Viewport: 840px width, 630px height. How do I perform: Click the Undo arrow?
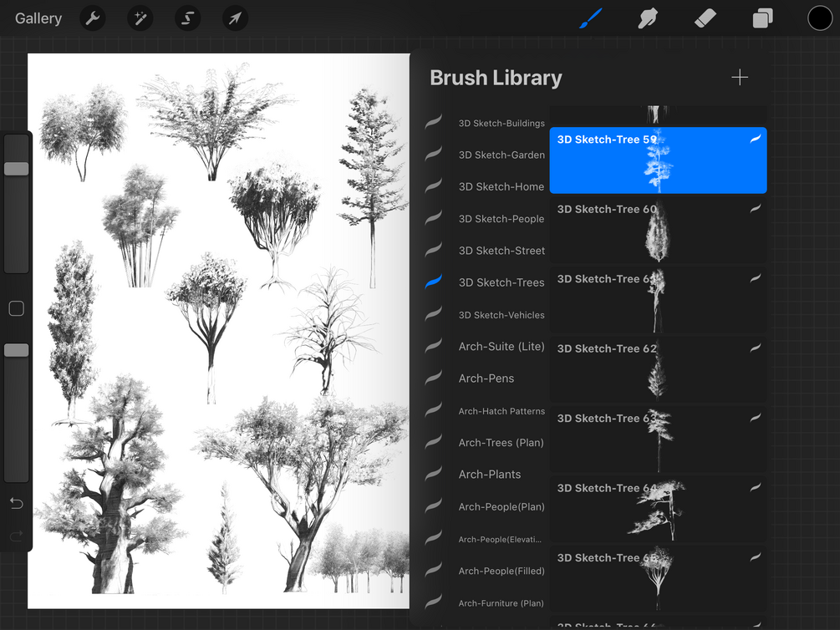[17, 503]
